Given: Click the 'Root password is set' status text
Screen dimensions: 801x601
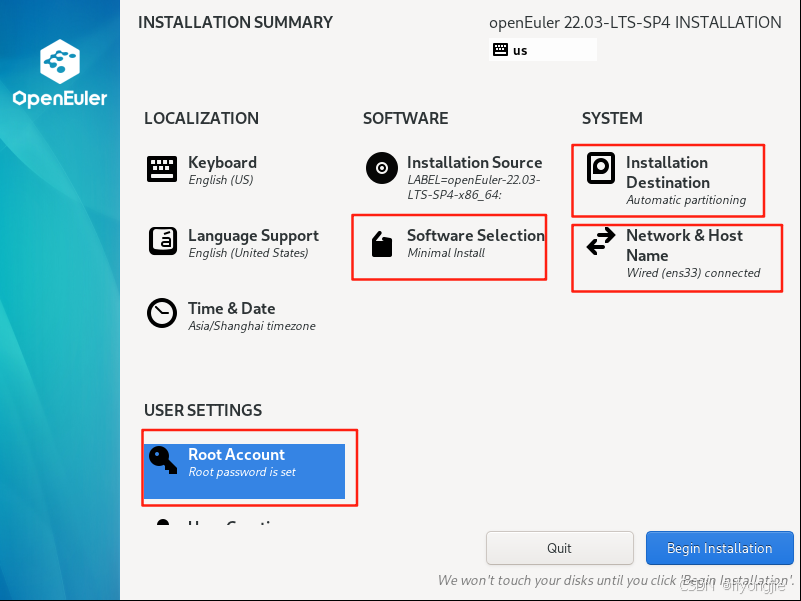Looking at the screenshot, I should [242, 472].
